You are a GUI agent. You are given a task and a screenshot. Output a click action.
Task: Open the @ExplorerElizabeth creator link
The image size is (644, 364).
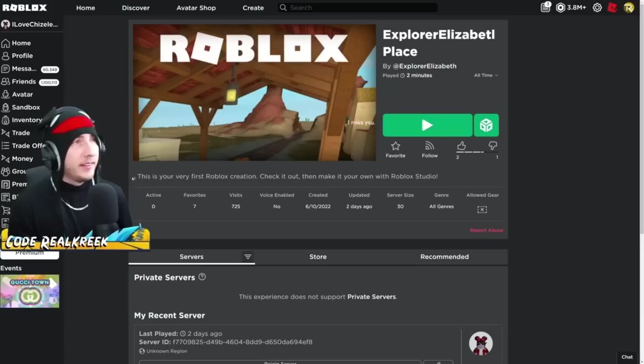pos(424,66)
